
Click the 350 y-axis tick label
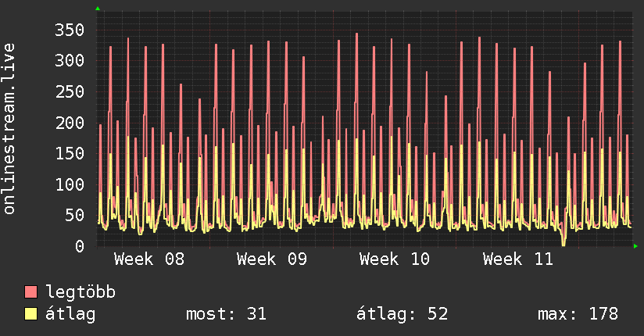pyautogui.click(x=70, y=30)
